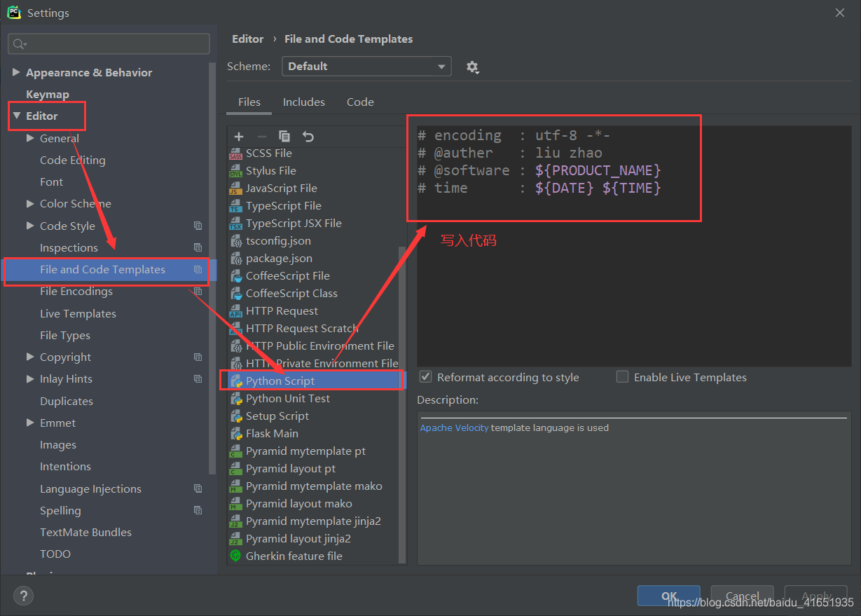
Task: Click the remove template minus icon
Action: pyautogui.click(x=262, y=137)
